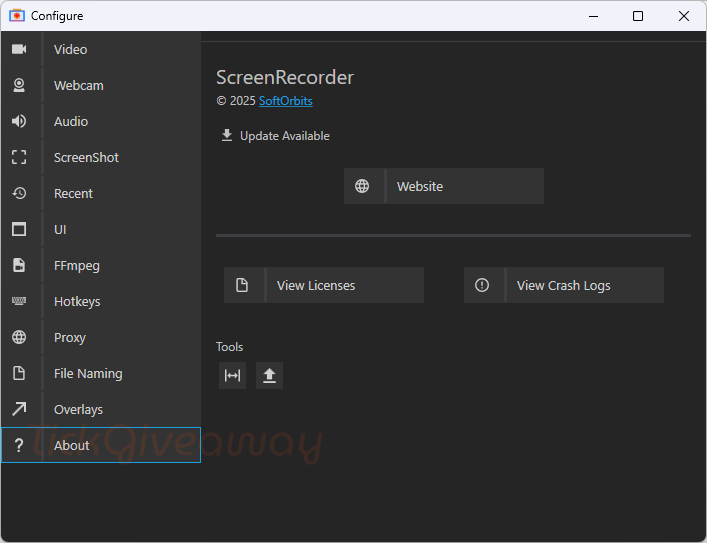Click the Overlays arrow icon
The image size is (707, 543).
click(19, 409)
